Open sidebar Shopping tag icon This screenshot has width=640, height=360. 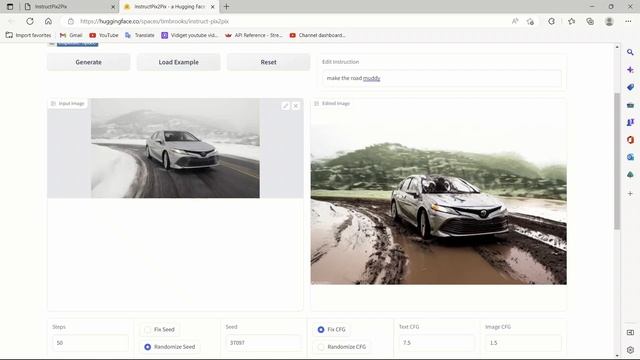tap(630, 87)
